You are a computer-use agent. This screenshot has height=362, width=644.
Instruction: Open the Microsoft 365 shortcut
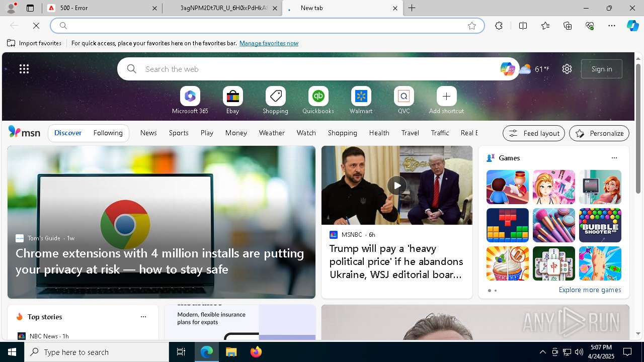190,101
